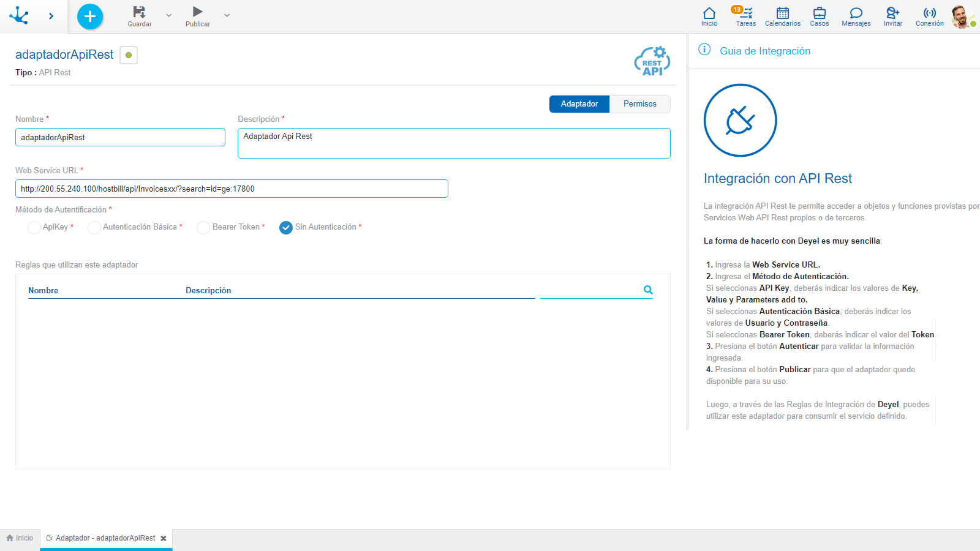Screen dimensions: 980x551
Task: Open Mensajes chat icon
Action: pos(856,13)
